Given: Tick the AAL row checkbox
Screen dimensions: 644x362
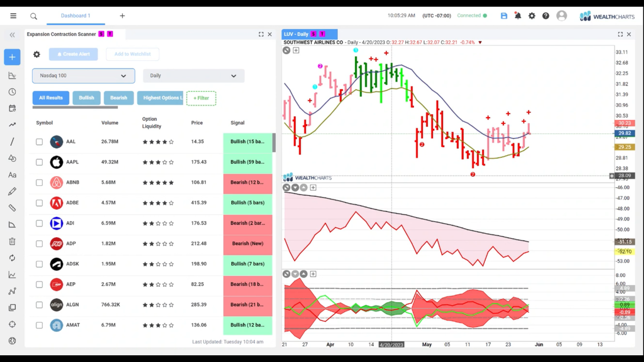Looking at the screenshot, I should point(39,142).
